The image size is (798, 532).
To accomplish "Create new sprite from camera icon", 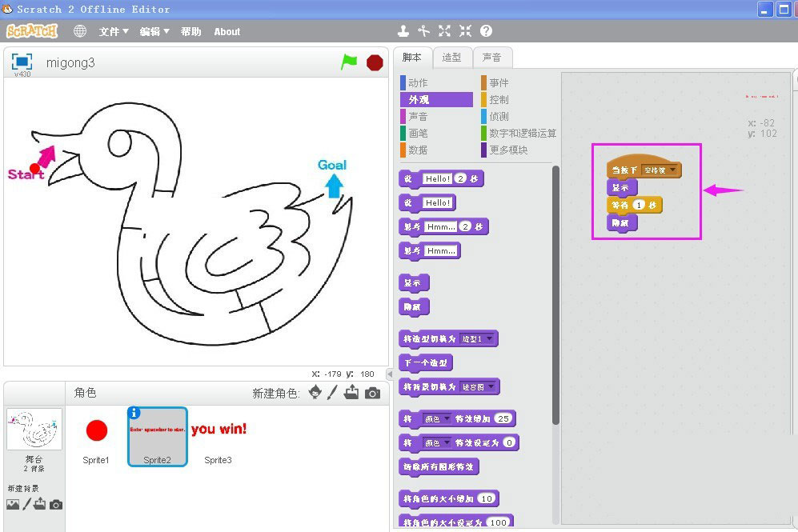I will point(372,393).
